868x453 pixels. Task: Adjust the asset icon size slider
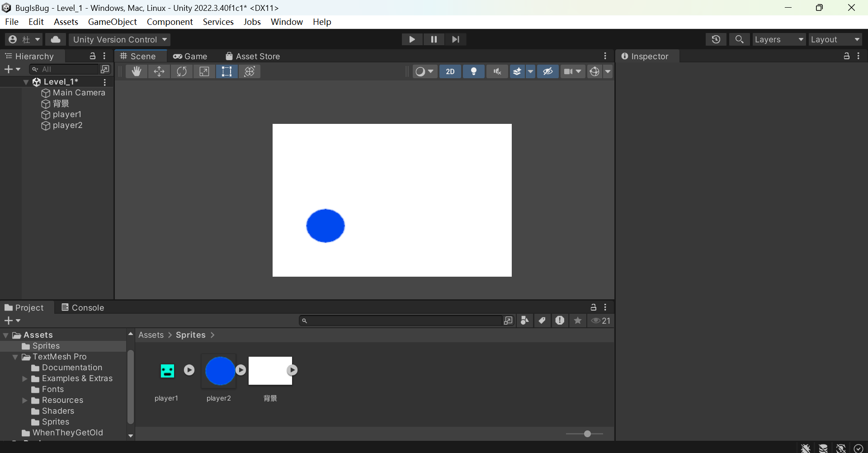click(587, 434)
